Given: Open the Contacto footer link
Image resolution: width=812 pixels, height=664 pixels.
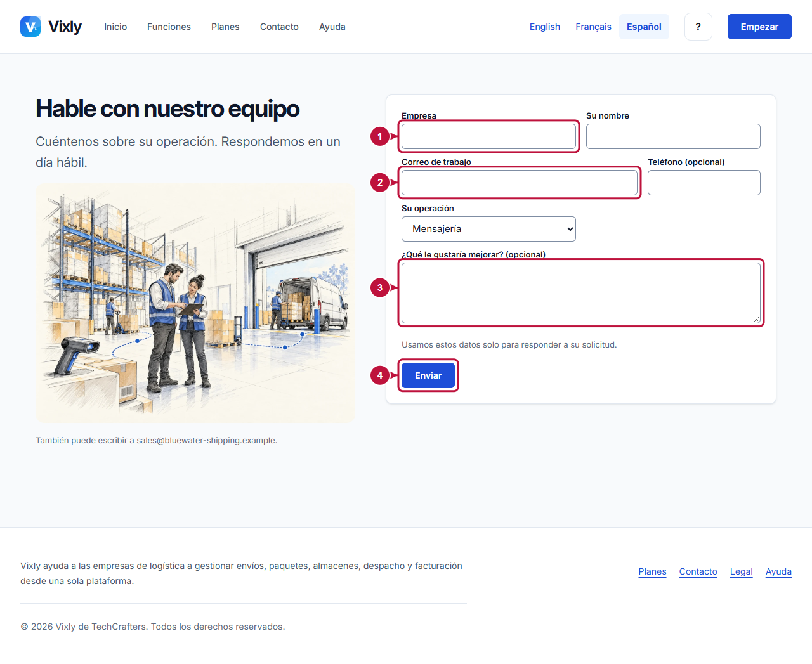Looking at the screenshot, I should (698, 571).
